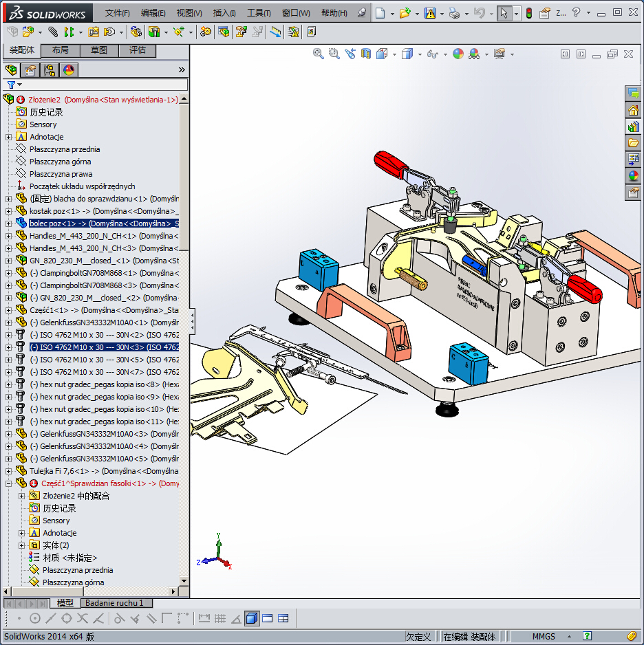Open the 视图(V) menu
Screen dimensions: 644x645
(x=189, y=13)
